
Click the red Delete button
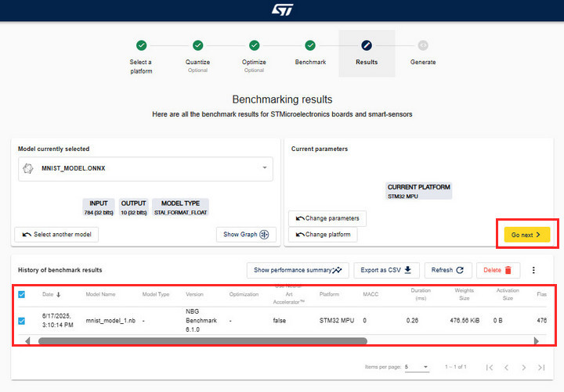pos(498,270)
